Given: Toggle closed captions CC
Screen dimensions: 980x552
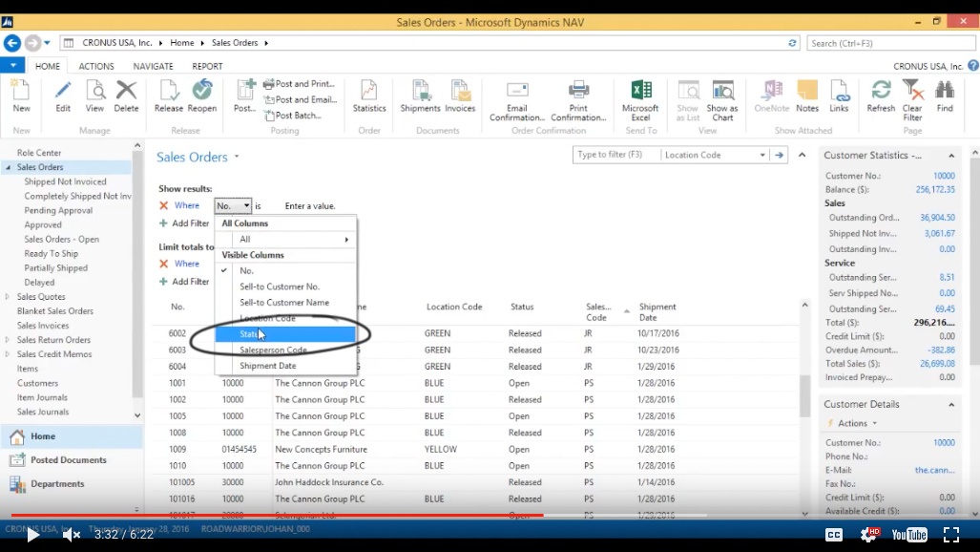Looking at the screenshot, I should tap(834, 535).
